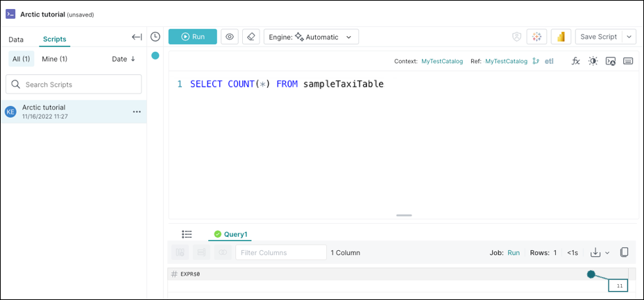Image resolution: width=644 pixels, height=300 pixels.
Task: Click the Context MyTestCatalog link
Action: [442, 61]
